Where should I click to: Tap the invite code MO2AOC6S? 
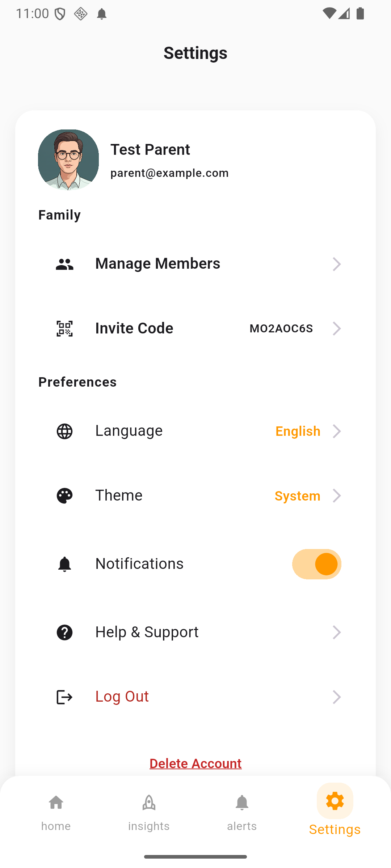[x=281, y=328]
